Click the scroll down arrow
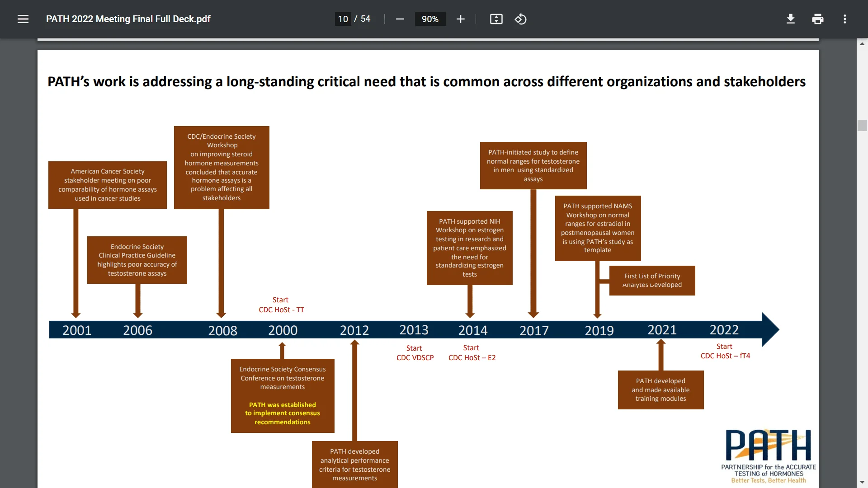Viewport: 868px width, 488px height. (x=862, y=482)
